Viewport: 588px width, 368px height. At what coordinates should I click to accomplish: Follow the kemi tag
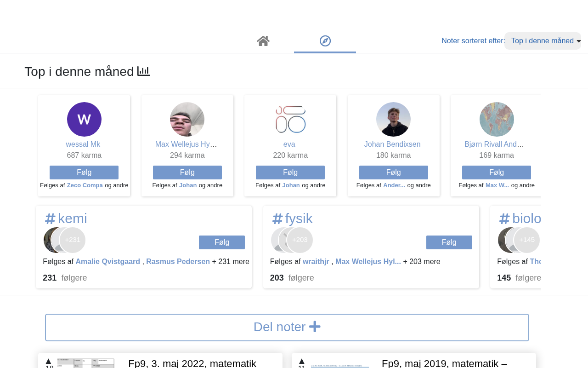click(222, 242)
